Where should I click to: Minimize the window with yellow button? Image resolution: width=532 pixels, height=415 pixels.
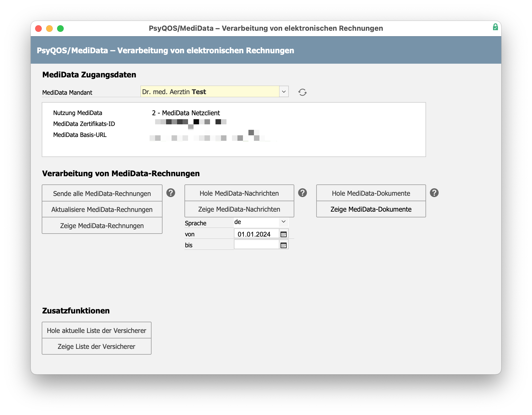(49, 29)
